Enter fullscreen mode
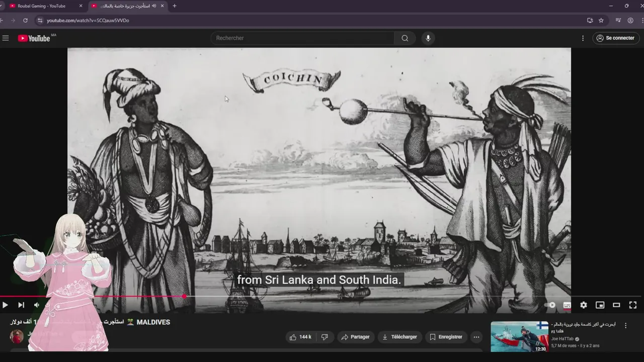 coord(633,305)
